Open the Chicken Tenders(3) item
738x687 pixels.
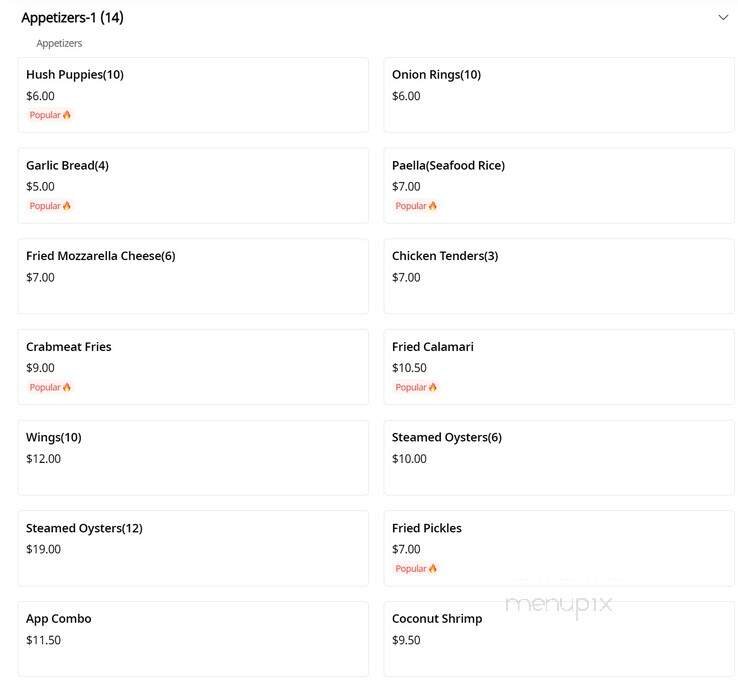coord(558,276)
